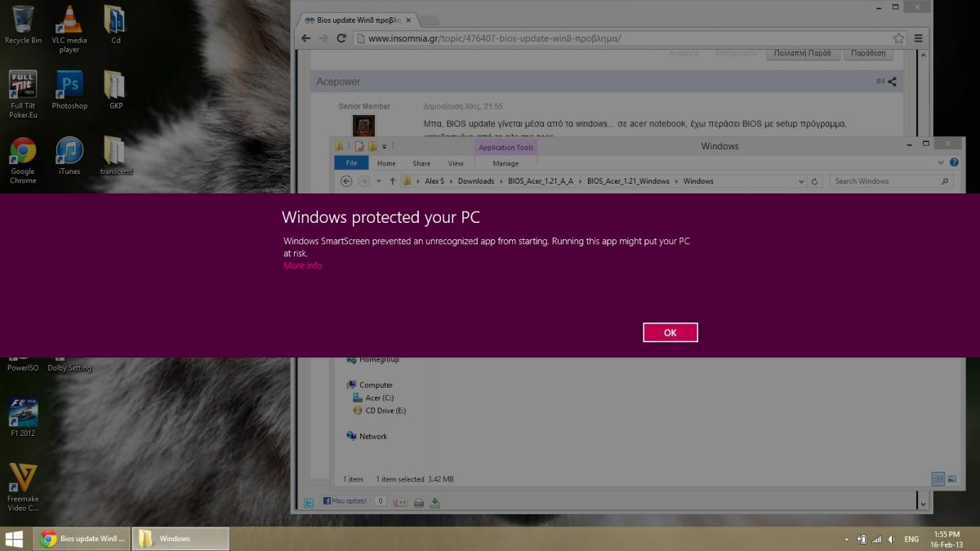The height and width of the screenshot is (551, 980).
Task: Expand the Explorer ribbon with the chevron
Action: 941,162
